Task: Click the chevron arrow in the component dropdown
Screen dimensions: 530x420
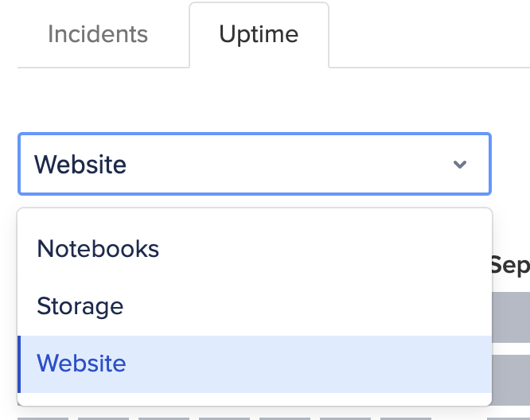Action: (459, 165)
